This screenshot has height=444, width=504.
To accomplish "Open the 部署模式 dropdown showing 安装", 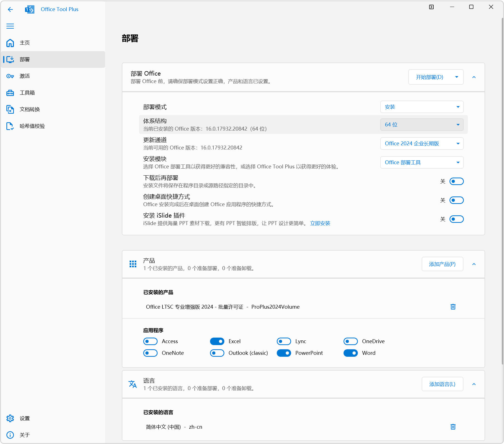I will [x=422, y=107].
